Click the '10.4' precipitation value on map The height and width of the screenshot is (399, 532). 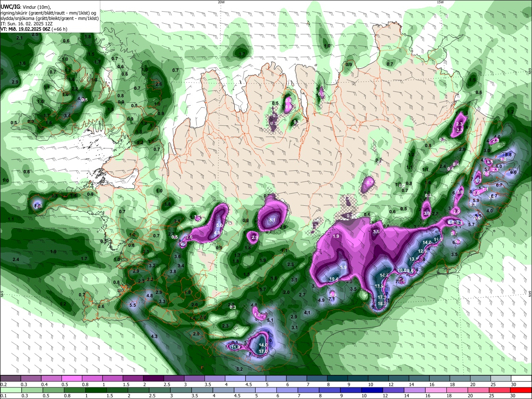(334, 279)
